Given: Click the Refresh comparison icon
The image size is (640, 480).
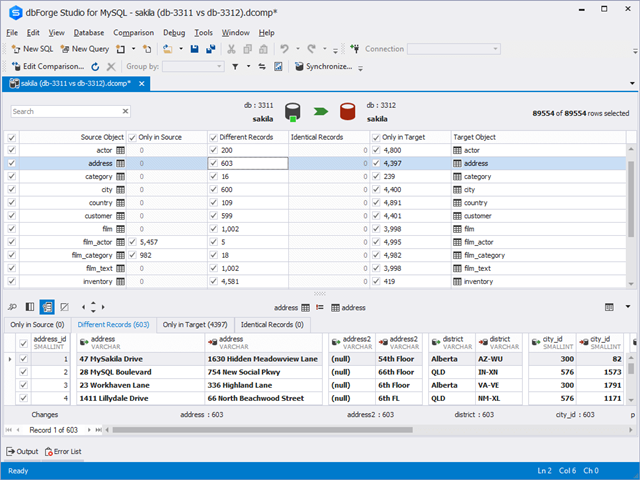Looking at the screenshot, I should pyautogui.click(x=96, y=67).
